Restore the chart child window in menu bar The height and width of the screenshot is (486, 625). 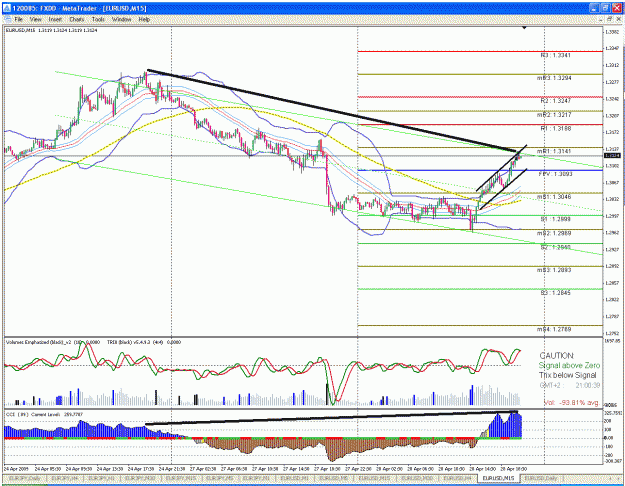click(609, 19)
